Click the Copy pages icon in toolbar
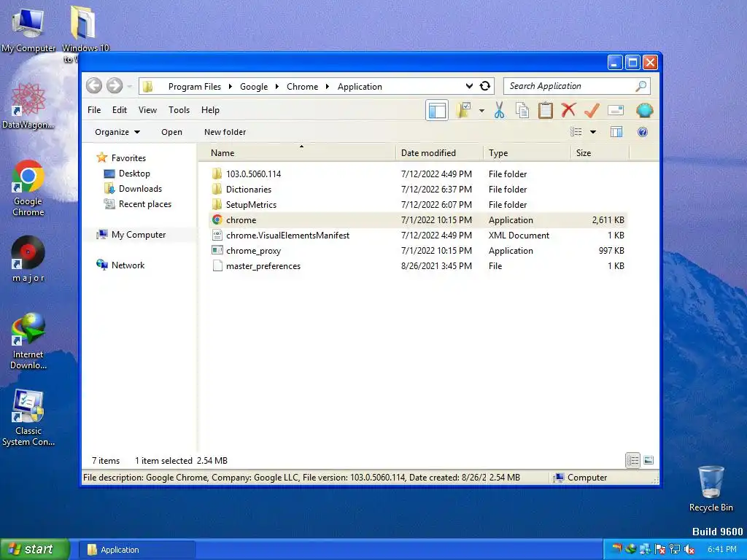 click(522, 111)
